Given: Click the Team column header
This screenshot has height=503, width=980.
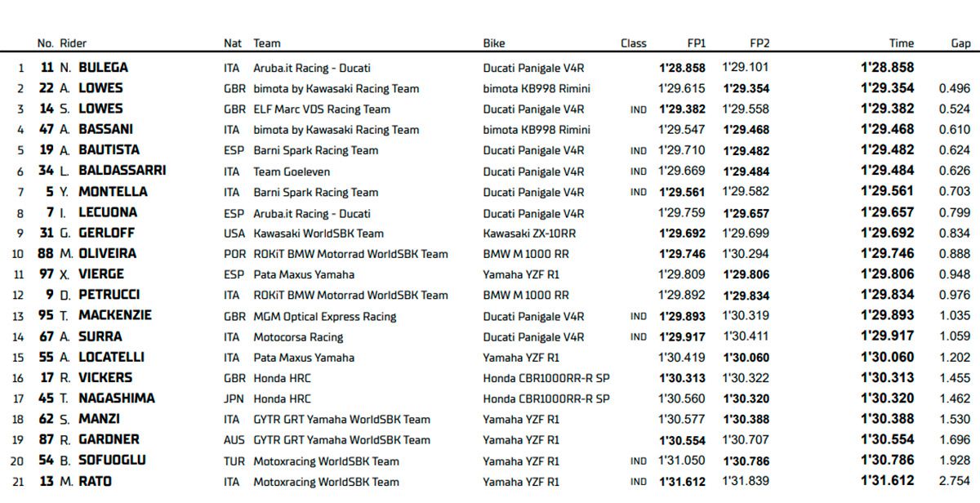Looking at the screenshot, I should click(x=266, y=43).
